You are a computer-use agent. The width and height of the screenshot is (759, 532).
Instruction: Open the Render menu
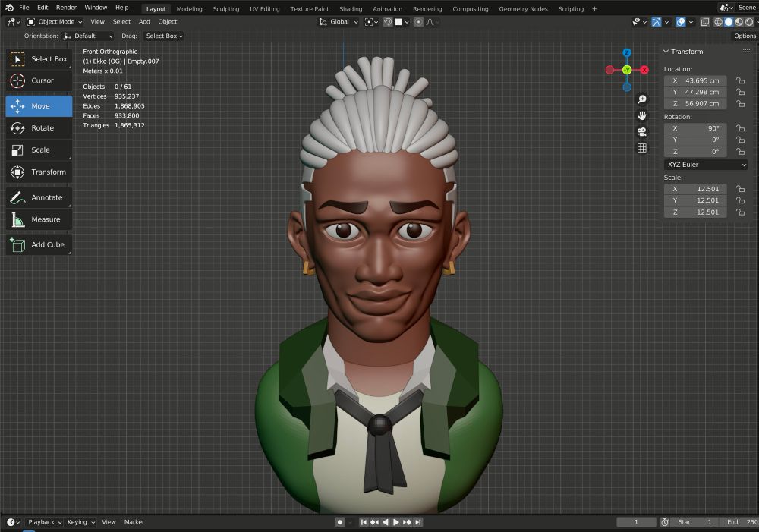point(66,8)
